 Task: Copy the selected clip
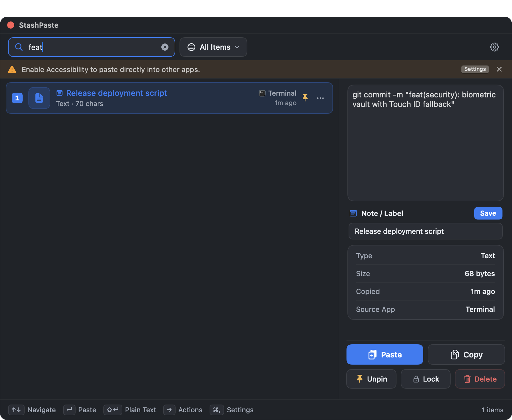[x=466, y=354]
